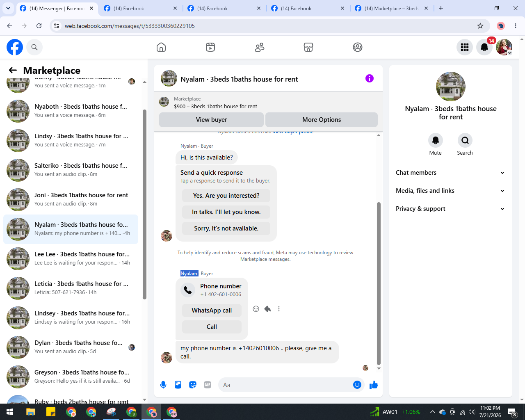The image size is (525, 420).
Task: Open Lindsey conversation in chat list
Action: 71,317
